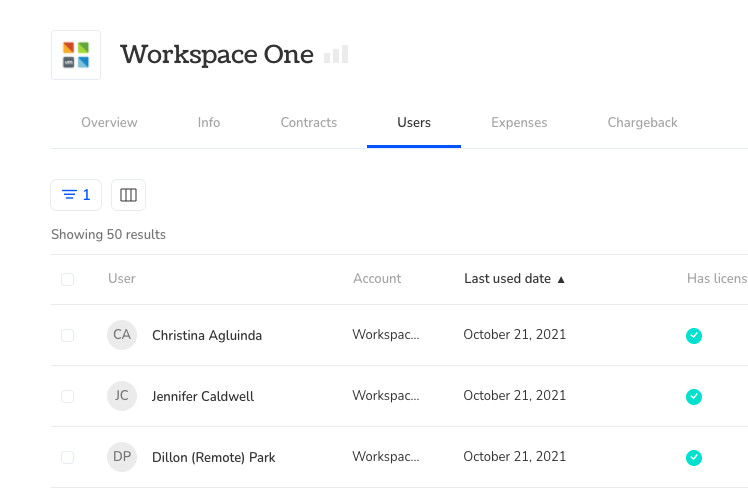Click the Workspace One app logo
This screenshot has width=748, height=503.
(76, 55)
